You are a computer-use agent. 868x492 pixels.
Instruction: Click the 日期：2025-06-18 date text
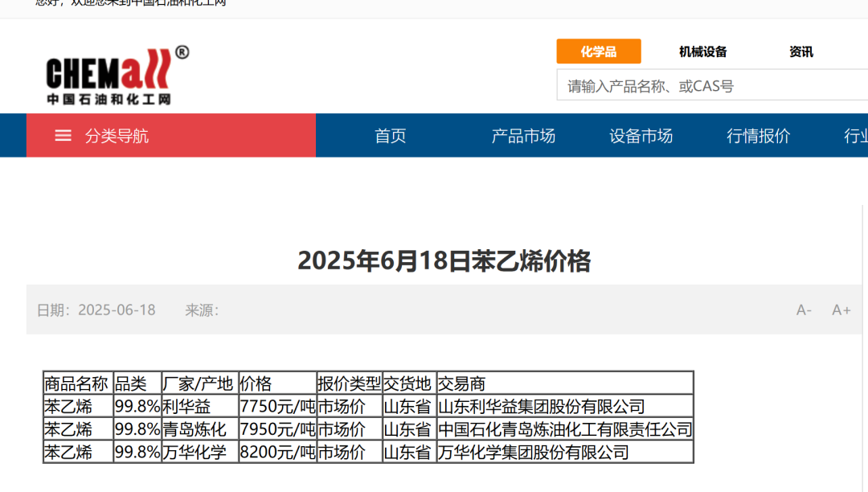pos(96,310)
